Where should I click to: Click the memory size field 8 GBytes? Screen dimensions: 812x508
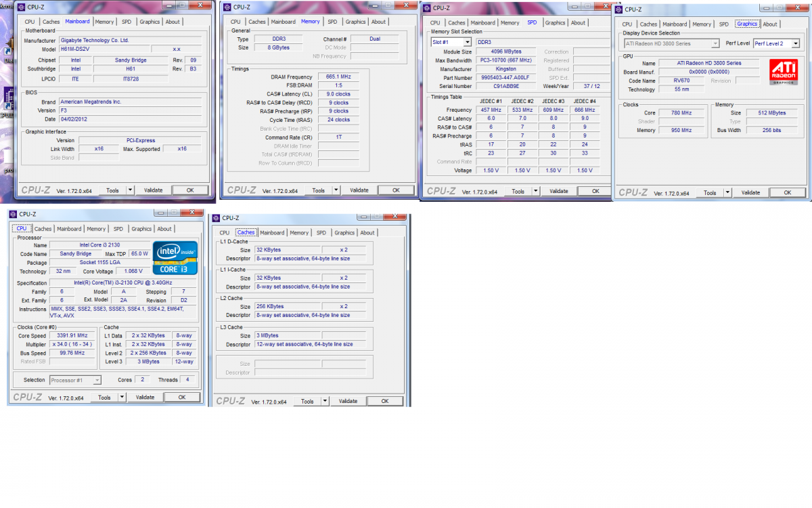pos(277,47)
